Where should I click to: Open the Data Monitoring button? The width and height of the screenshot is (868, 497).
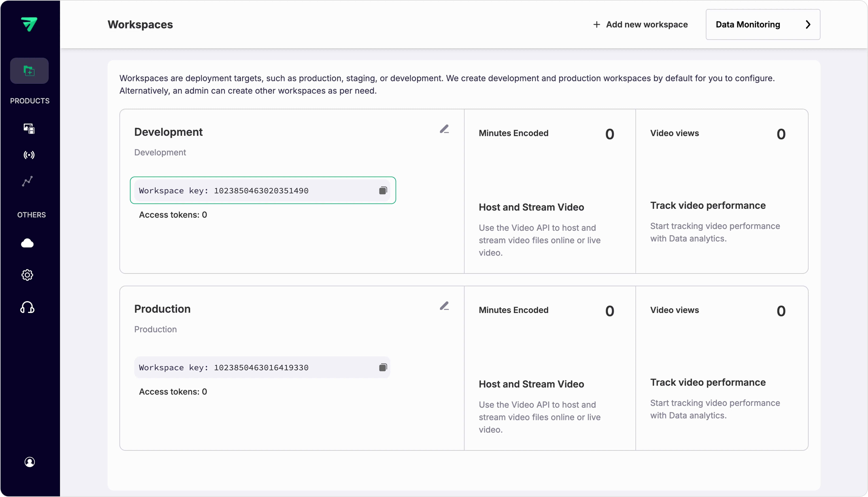pyautogui.click(x=763, y=25)
